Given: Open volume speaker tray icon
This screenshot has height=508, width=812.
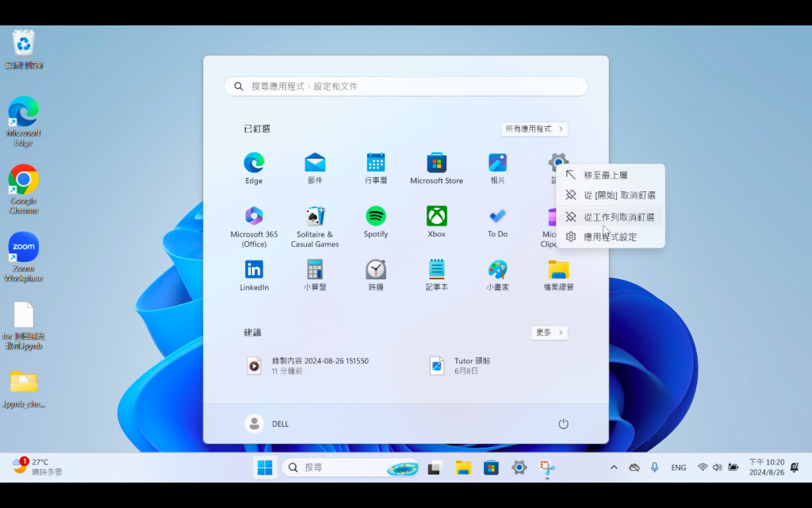Looking at the screenshot, I should 717,467.
